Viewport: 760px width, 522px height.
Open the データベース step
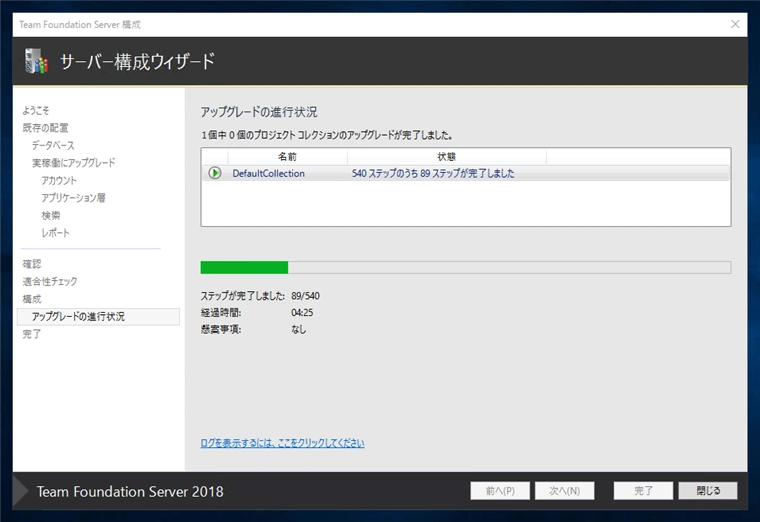click(x=53, y=145)
